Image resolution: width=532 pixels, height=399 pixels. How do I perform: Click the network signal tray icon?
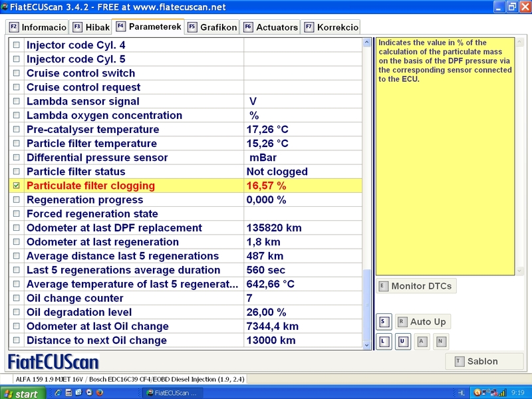tap(503, 393)
